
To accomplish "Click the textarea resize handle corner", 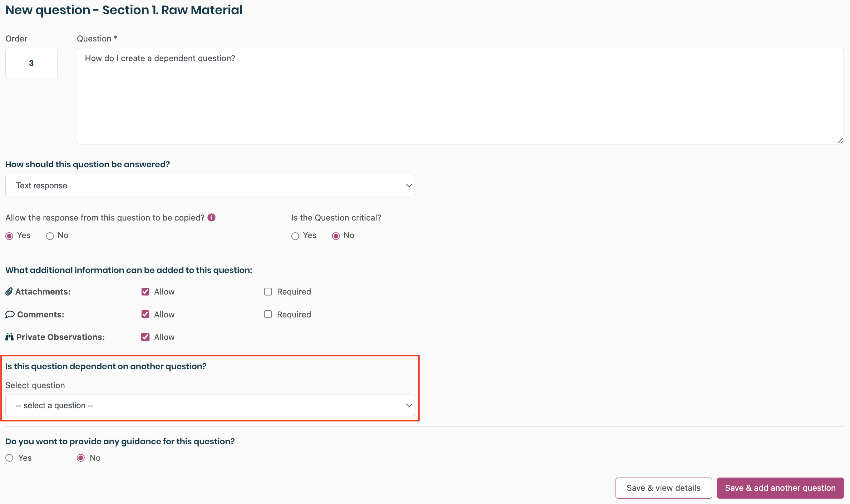I will coord(840,141).
